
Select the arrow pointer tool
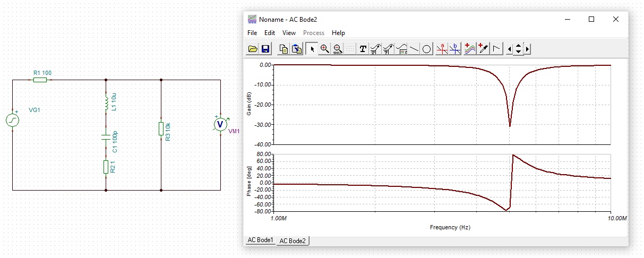click(312, 49)
